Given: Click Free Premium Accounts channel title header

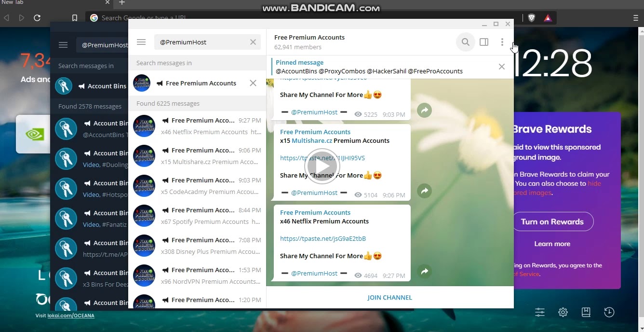Looking at the screenshot, I should (x=309, y=37).
